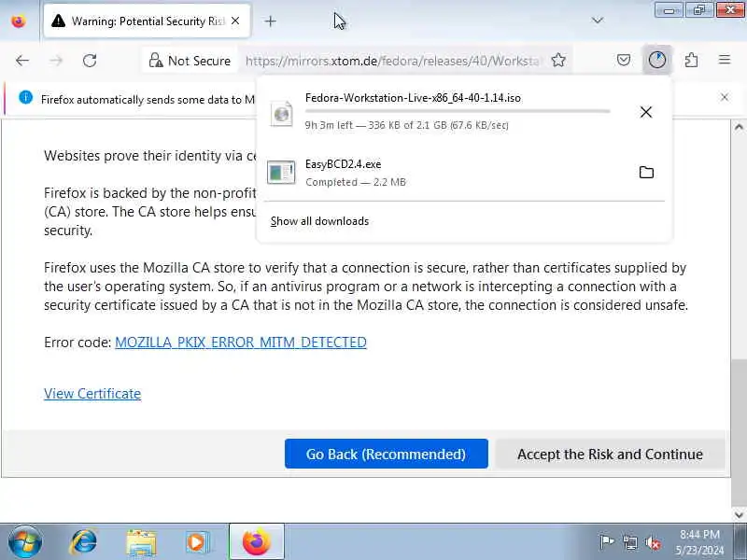Click the Completed — 2.2 MB status text
This screenshot has height=560, width=747.
click(x=356, y=182)
